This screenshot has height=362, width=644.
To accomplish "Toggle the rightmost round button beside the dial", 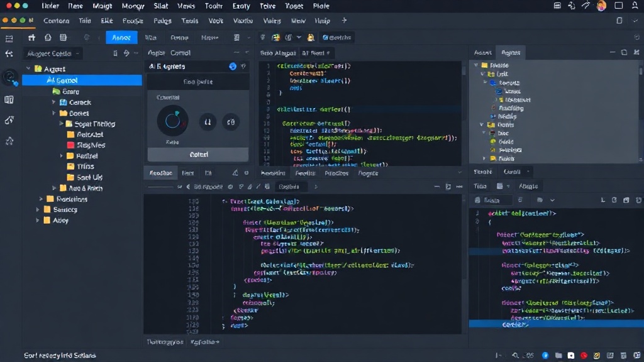I will 231,122.
